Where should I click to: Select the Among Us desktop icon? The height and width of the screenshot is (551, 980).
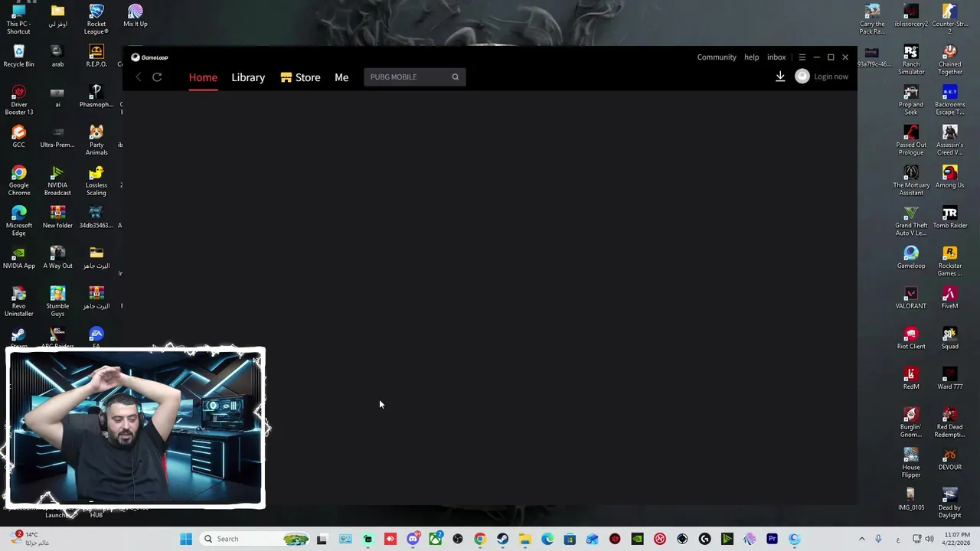click(950, 177)
